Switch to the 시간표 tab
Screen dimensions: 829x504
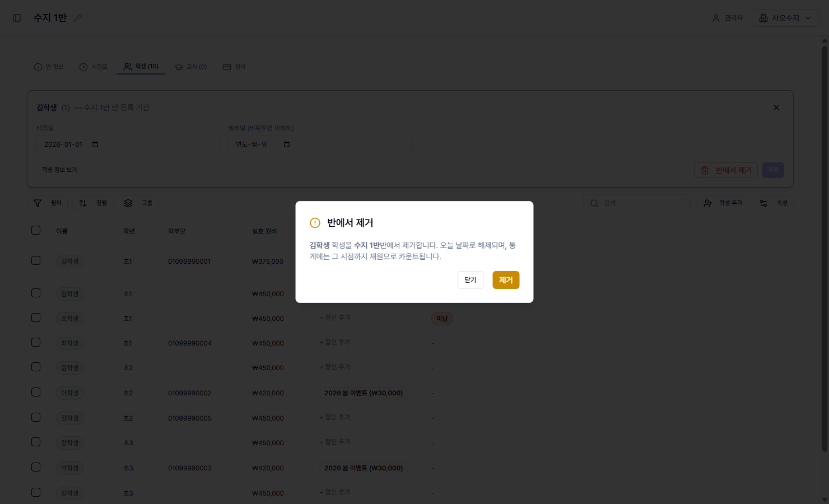coord(94,67)
